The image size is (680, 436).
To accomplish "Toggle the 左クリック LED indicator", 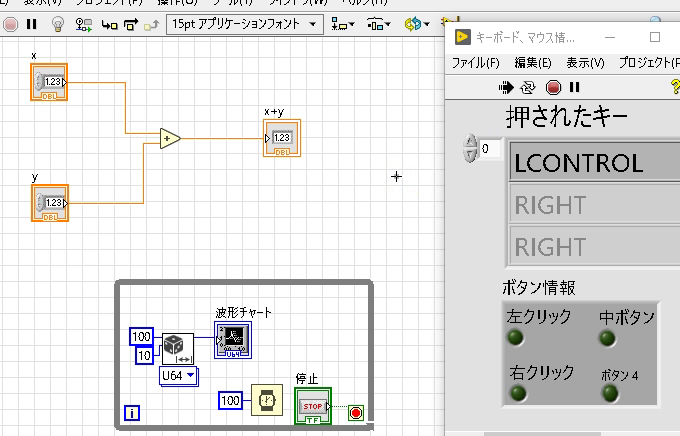I will tap(515, 338).
